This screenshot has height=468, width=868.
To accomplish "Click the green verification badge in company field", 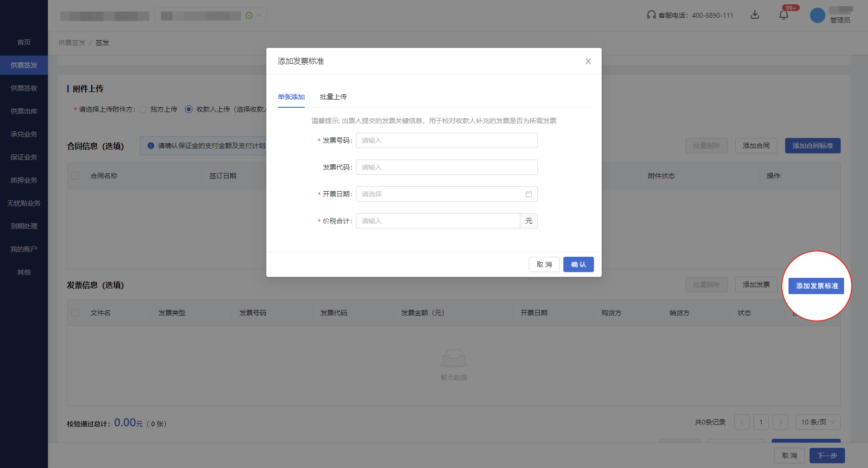I will point(249,15).
